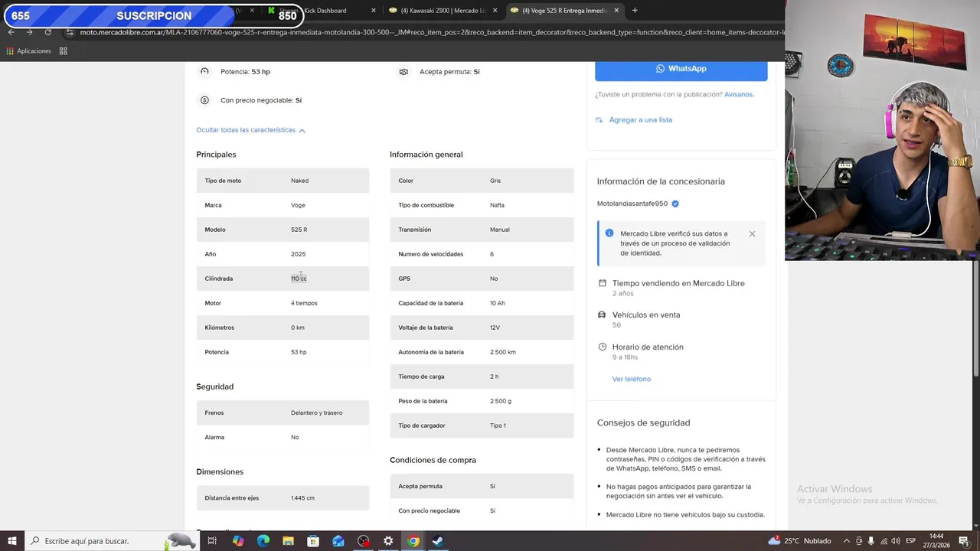Screen dimensions: 980x551
Task: Click the Frenos value Delantero y trasero
Action: (316, 412)
